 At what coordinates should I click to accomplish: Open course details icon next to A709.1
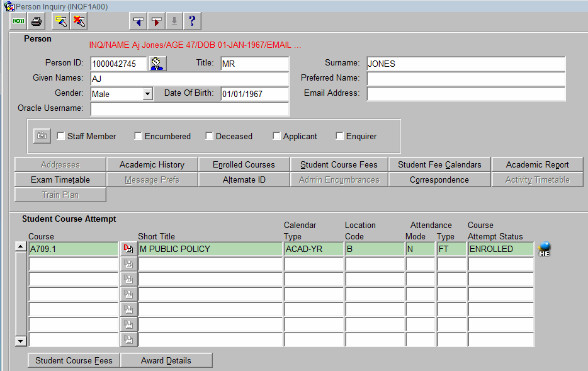click(x=128, y=249)
